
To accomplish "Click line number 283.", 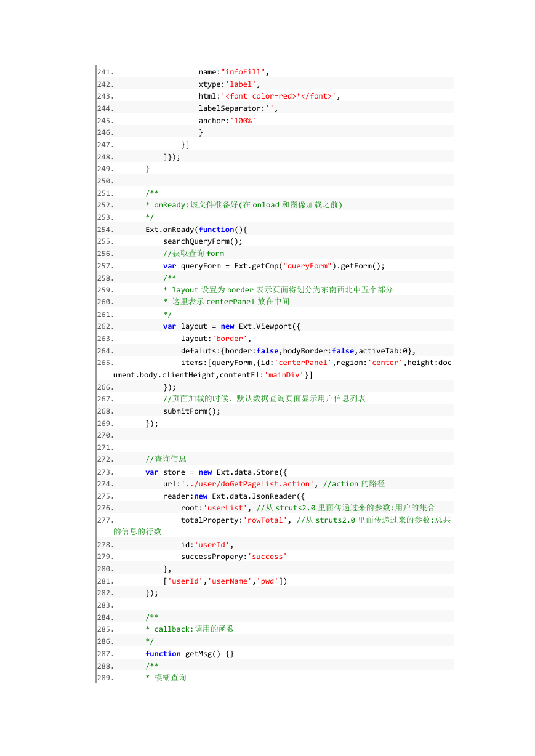I will [105, 605].
